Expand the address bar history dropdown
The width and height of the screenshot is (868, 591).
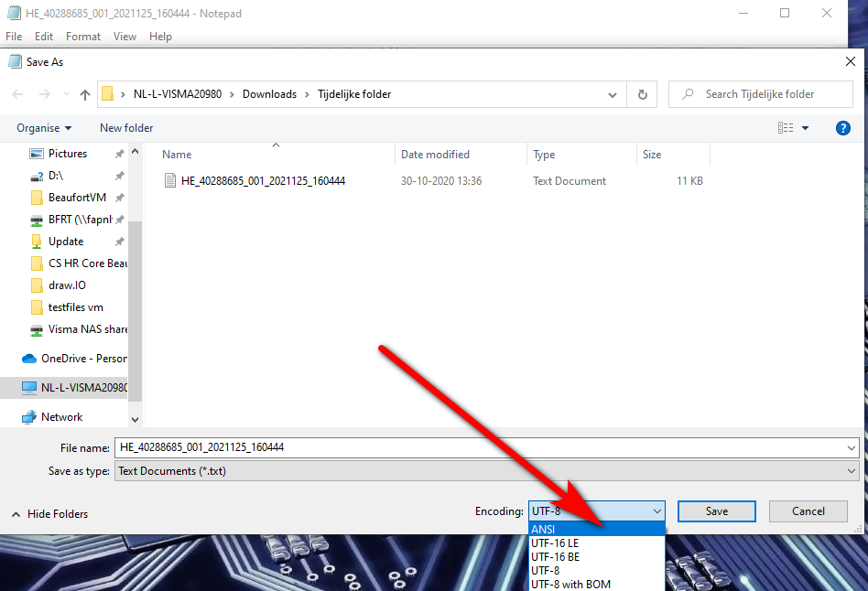click(x=613, y=94)
